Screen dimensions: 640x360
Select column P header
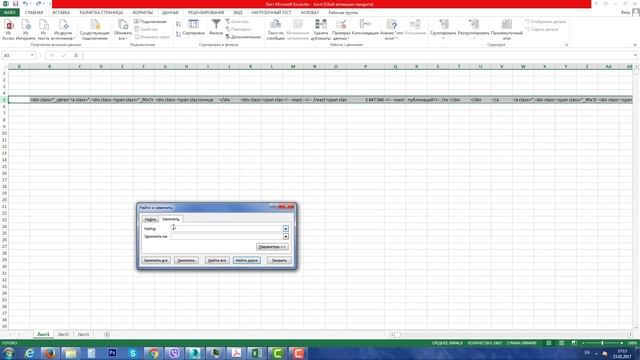(365, 66)
